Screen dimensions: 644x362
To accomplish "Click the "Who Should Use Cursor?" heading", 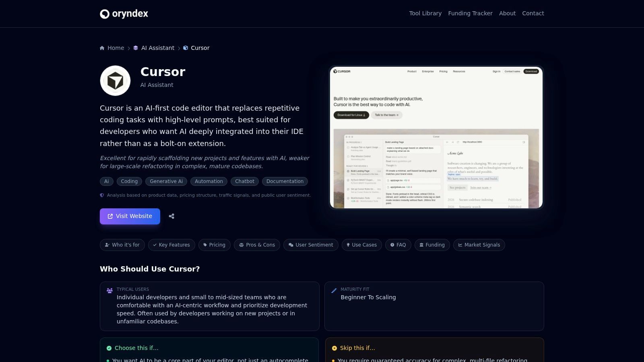I will pos(150,269).
